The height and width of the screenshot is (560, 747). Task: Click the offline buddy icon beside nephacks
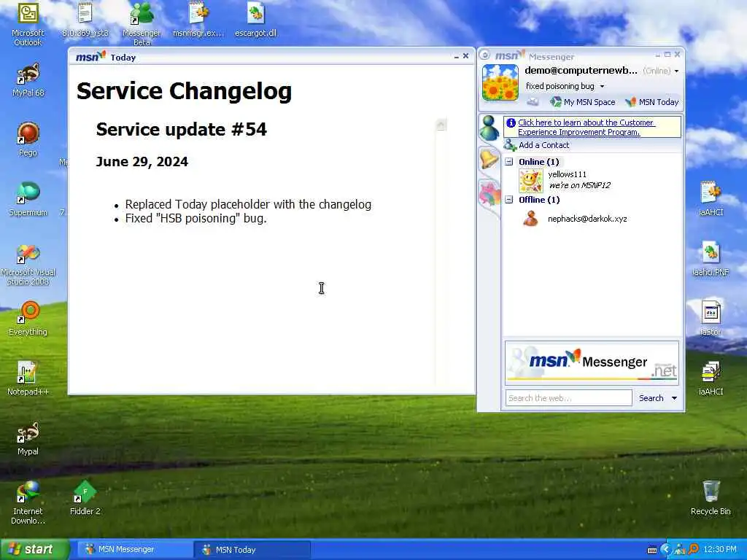pyautogui.click(x=531, y=219)
